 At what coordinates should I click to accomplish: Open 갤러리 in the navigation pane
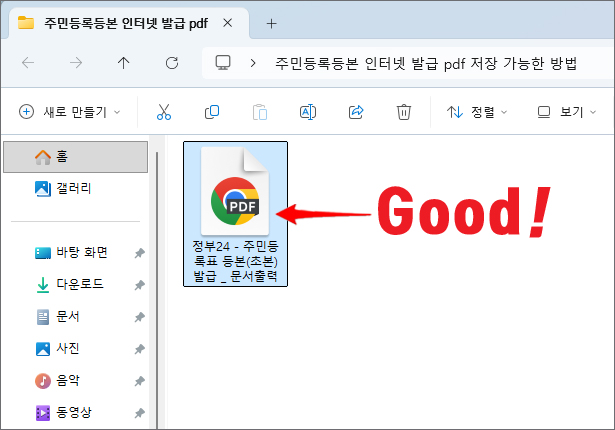(75, 188)
